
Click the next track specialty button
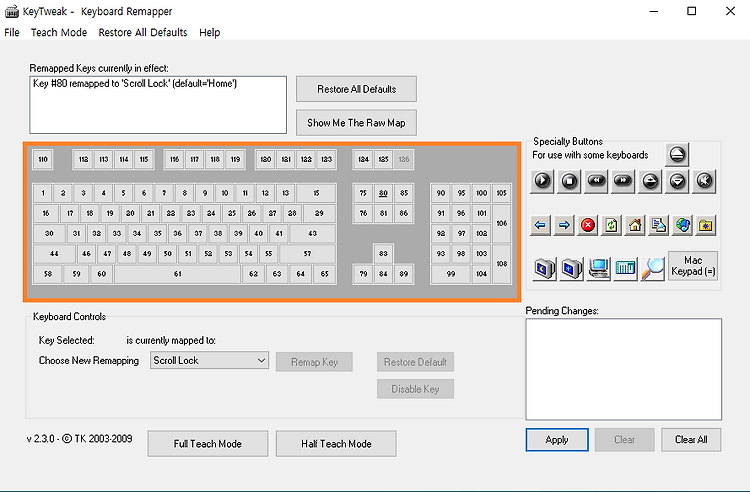coord(623,181)
